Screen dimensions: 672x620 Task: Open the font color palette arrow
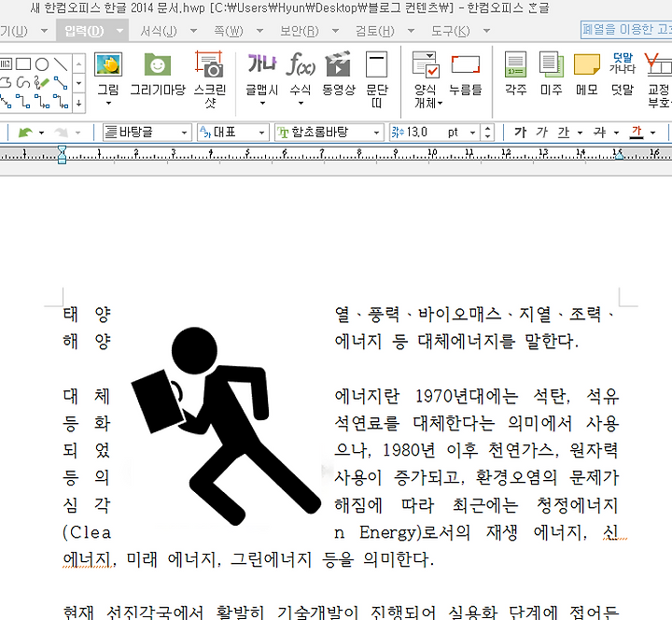[652, 133]
